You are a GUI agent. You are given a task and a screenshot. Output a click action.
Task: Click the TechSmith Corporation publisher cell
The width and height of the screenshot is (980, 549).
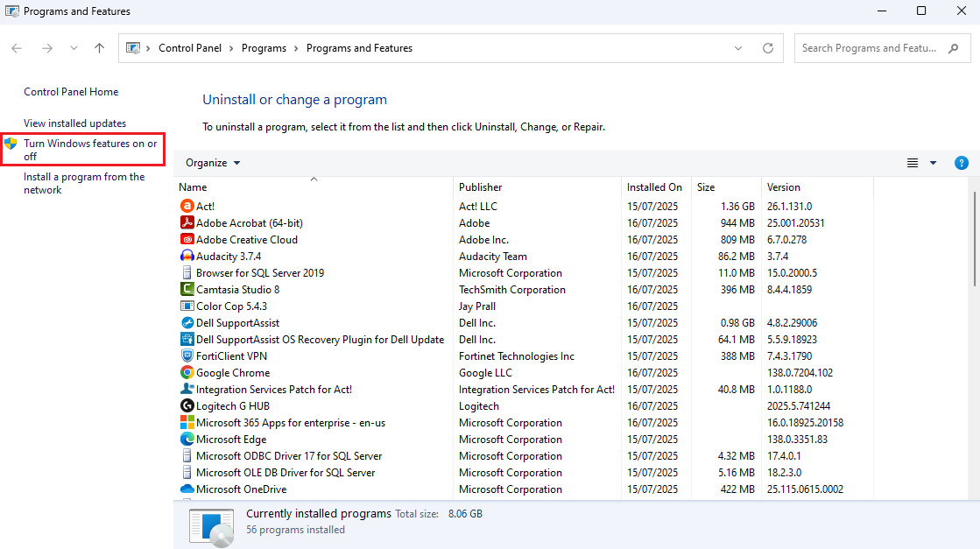511,289
